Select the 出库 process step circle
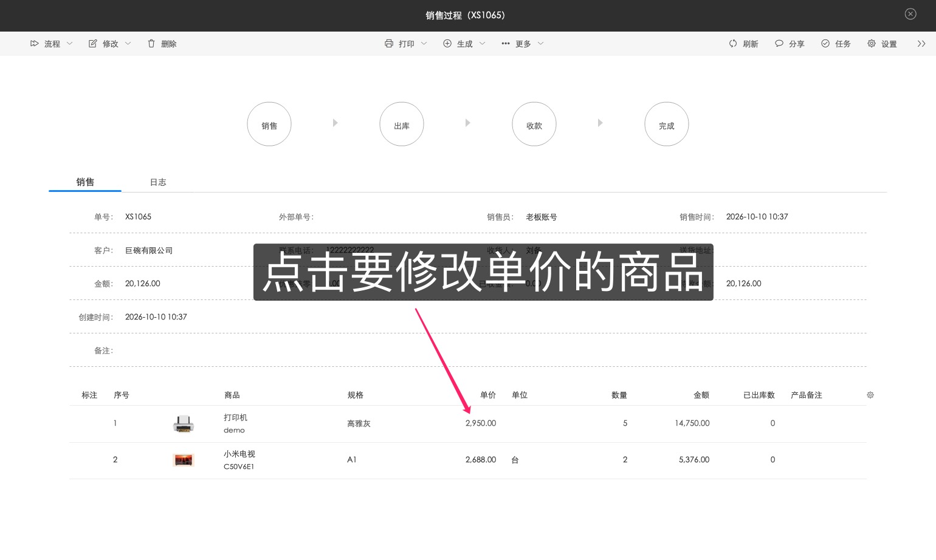The width and height of the screenshot is (936, 560). [x=402, y=125]
